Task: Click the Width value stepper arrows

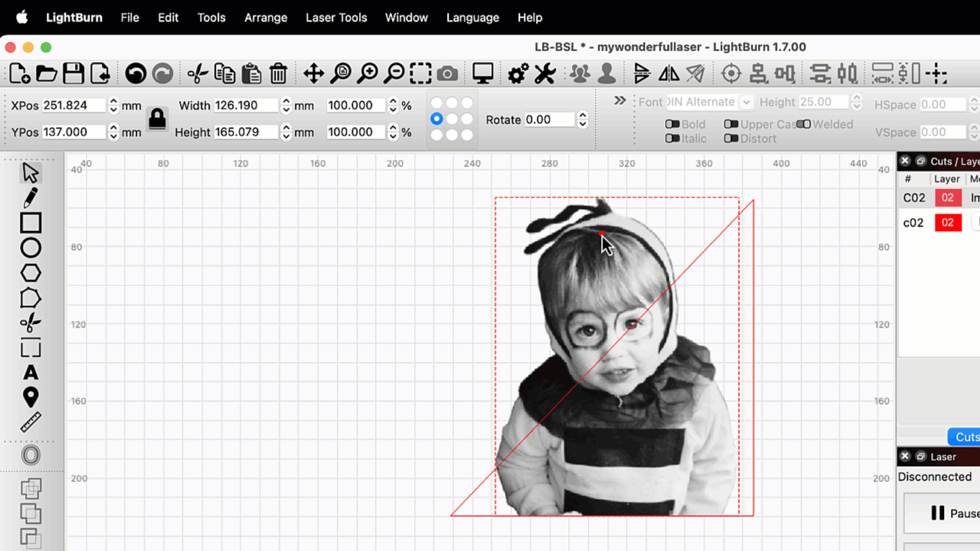Action: [x=286, y=106]
